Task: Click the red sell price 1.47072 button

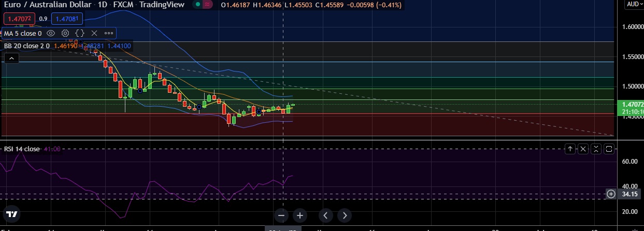Action: tap(20, 19)
